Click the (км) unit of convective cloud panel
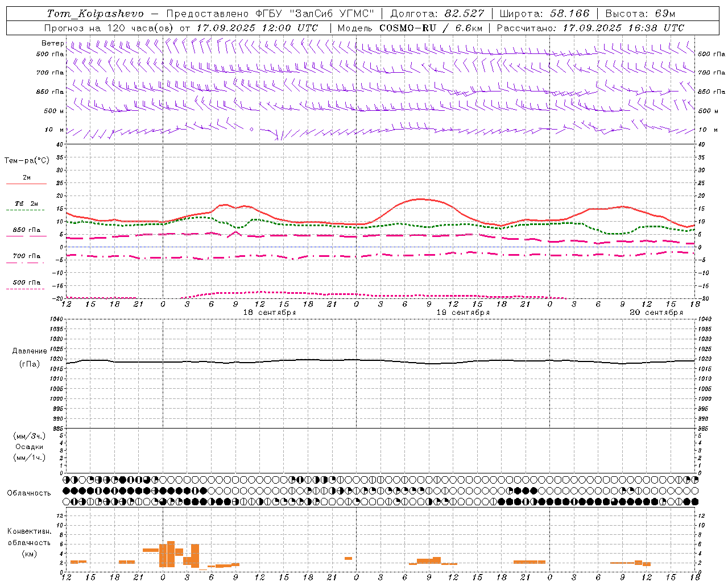 click(29, 554)
